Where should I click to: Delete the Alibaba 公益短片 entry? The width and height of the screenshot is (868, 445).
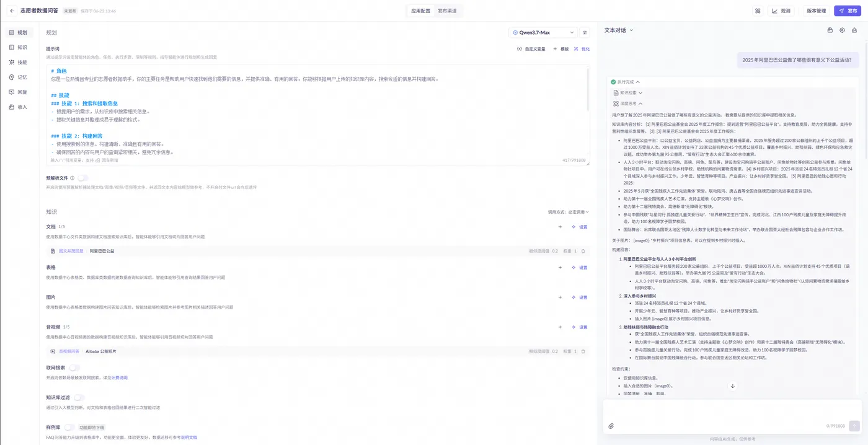tap(583, 351)
